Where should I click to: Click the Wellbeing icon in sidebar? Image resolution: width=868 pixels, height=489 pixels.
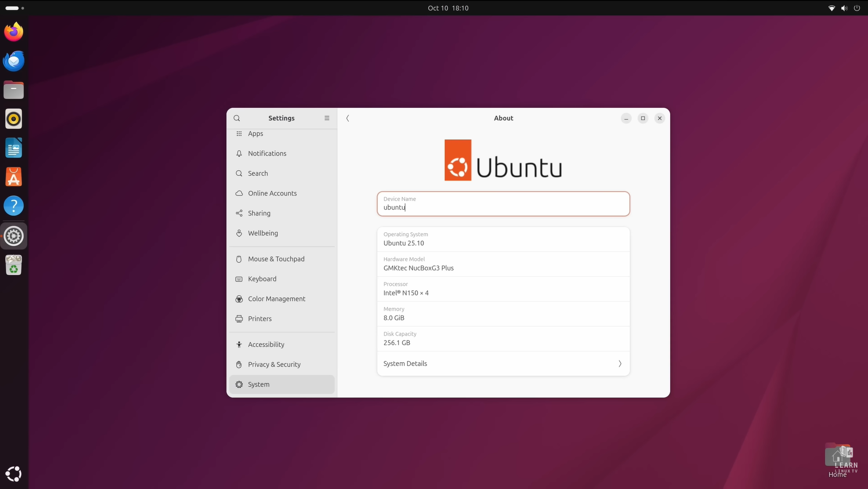pos(239,233)
